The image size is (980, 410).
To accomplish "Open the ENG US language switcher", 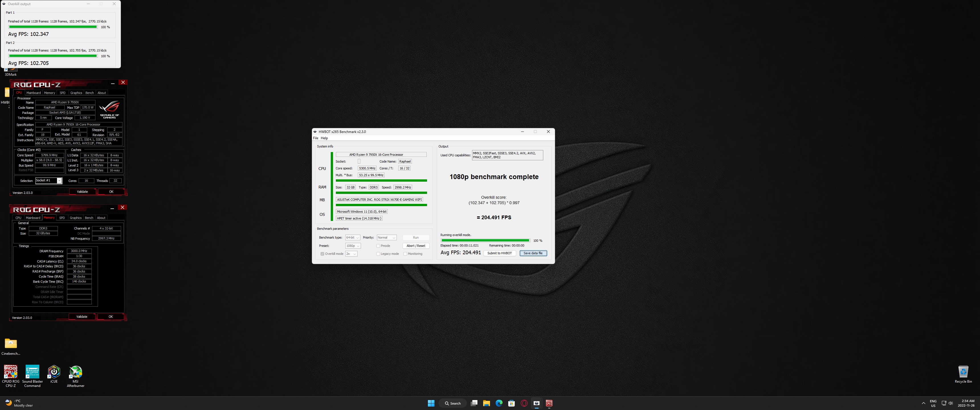I will click(x=933, y=403).
